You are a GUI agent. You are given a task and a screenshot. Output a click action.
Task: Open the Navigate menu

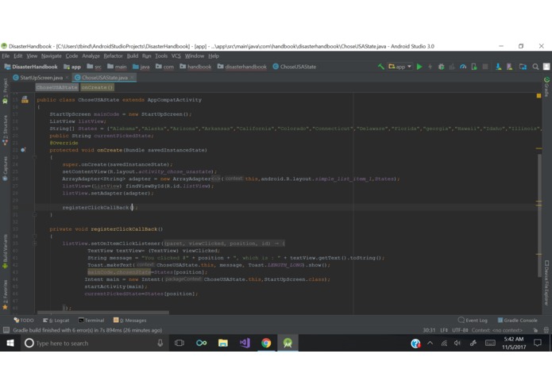pos(51,56)
